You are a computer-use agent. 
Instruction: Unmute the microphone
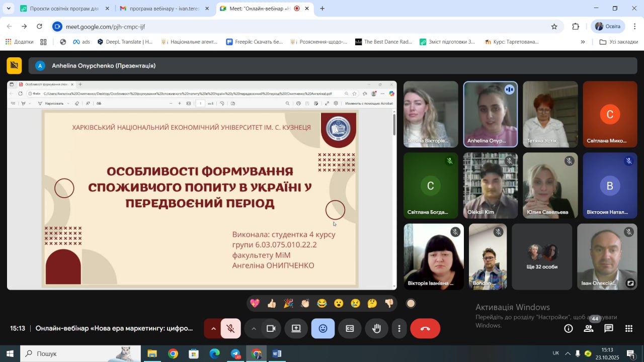point(231,329)
